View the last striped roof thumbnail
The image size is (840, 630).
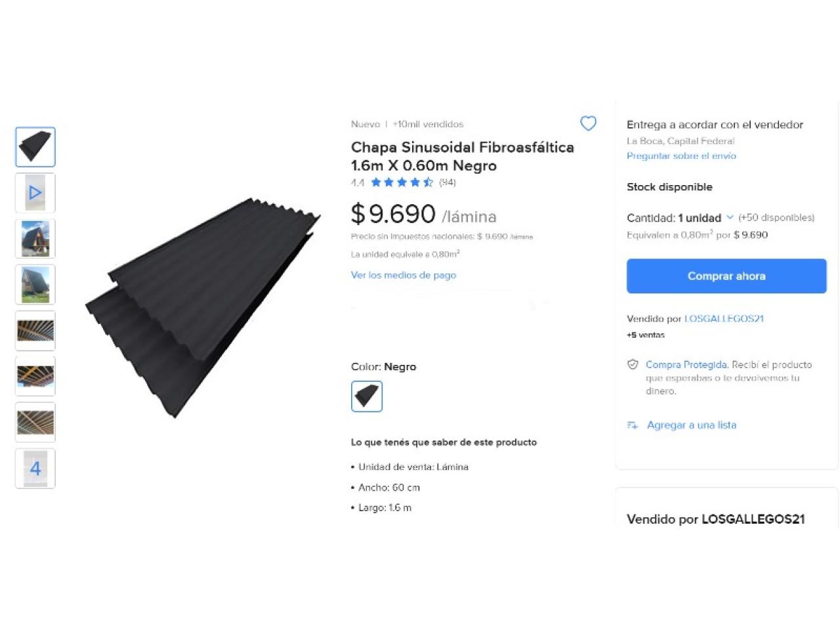[35, 423]
